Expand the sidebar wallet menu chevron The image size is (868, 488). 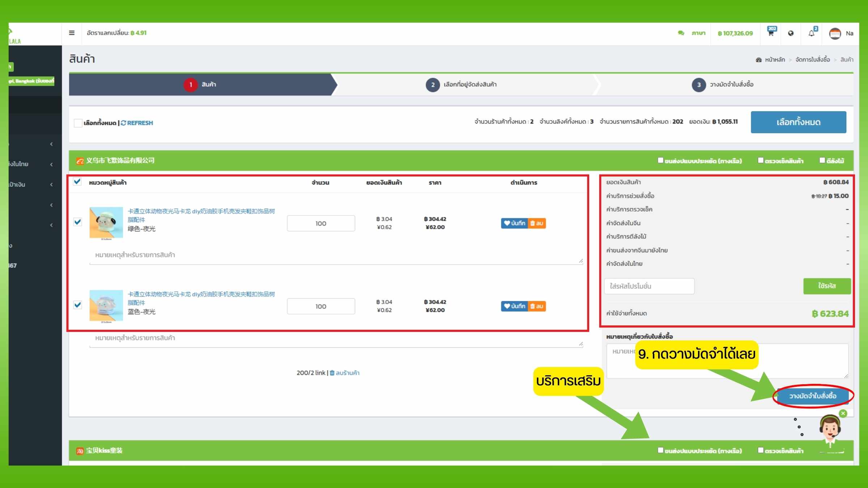(x=51, y=184)
